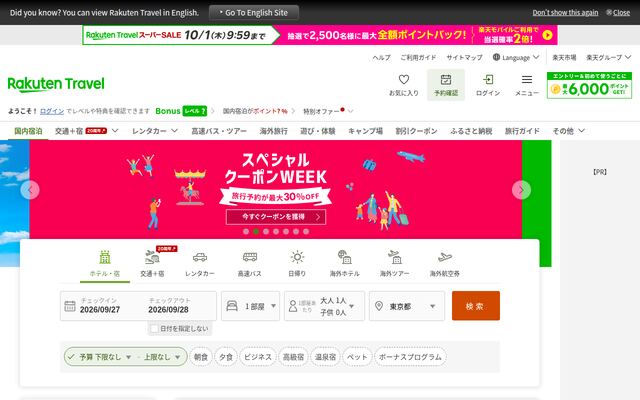Click the 6,000 point entry banner

tap(589, 85)
